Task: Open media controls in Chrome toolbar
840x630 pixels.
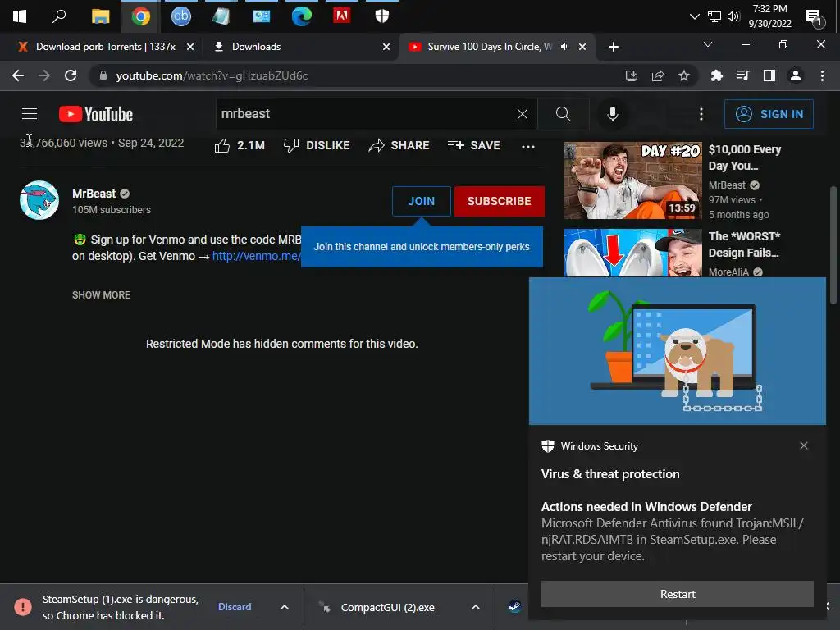Action: point(743,75)
